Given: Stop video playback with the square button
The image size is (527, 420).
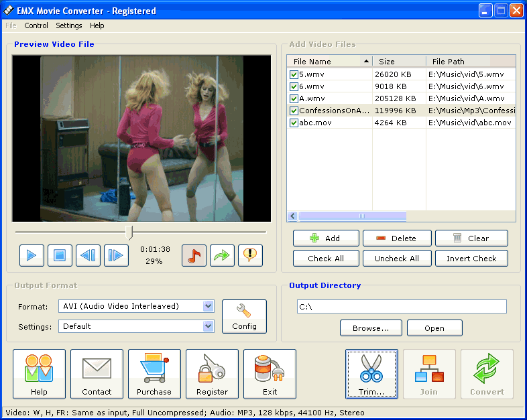Looking at the screenshot, I should coord(60,255).
